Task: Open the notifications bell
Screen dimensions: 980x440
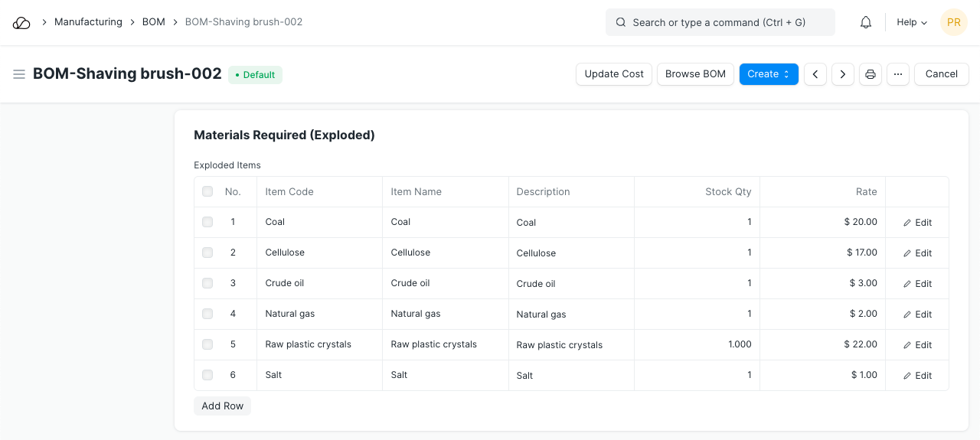Action: tap(866, 23)
